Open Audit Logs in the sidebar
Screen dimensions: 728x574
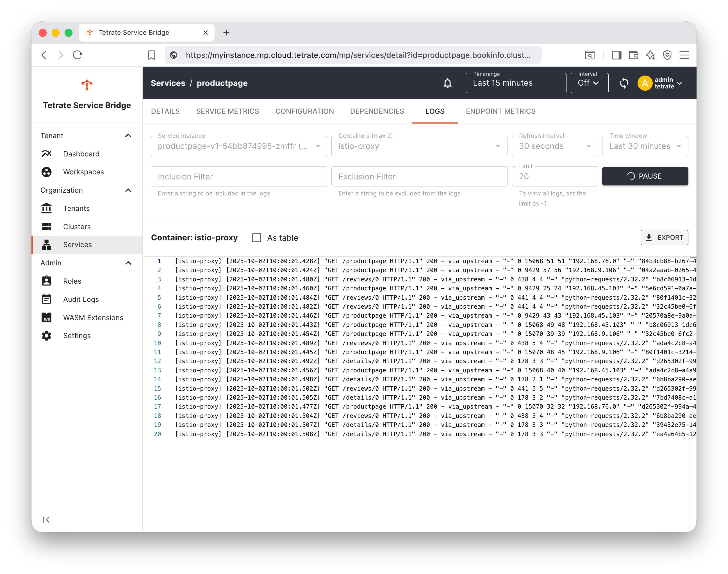click(81, 299)
